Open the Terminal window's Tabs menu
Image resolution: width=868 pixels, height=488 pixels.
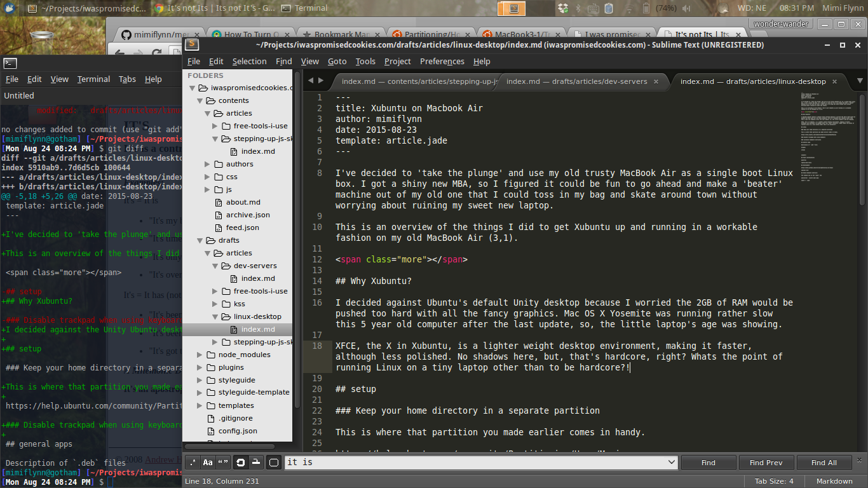[x=127, y=79]
